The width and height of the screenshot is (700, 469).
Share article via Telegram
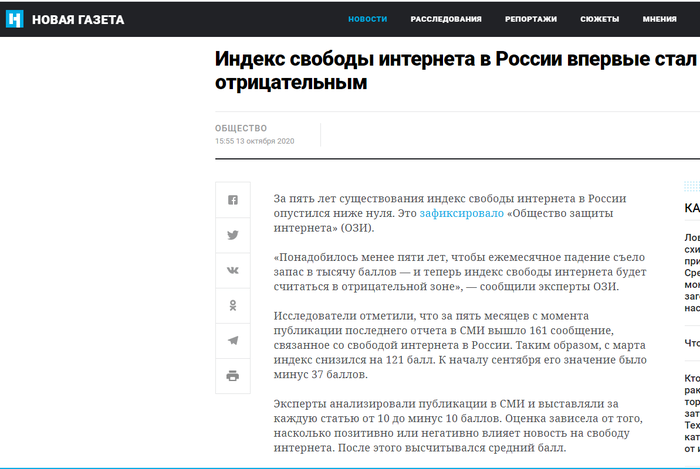233,340
